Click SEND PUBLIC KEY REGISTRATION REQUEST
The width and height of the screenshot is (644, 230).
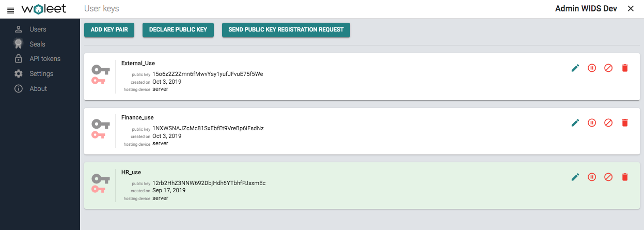(x=286, y=30)
